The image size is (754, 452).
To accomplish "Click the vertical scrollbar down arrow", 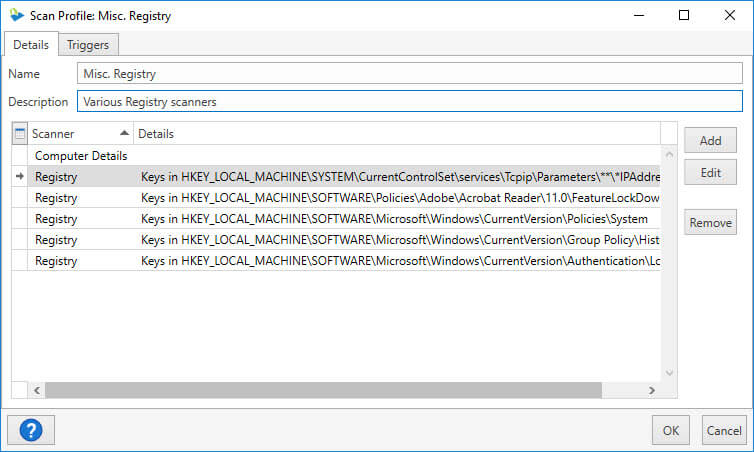I will click(669, 373).
